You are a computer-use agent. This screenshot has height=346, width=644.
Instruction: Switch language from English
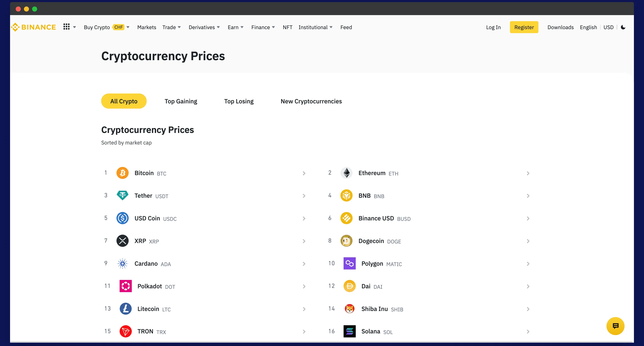coord(588,27)
